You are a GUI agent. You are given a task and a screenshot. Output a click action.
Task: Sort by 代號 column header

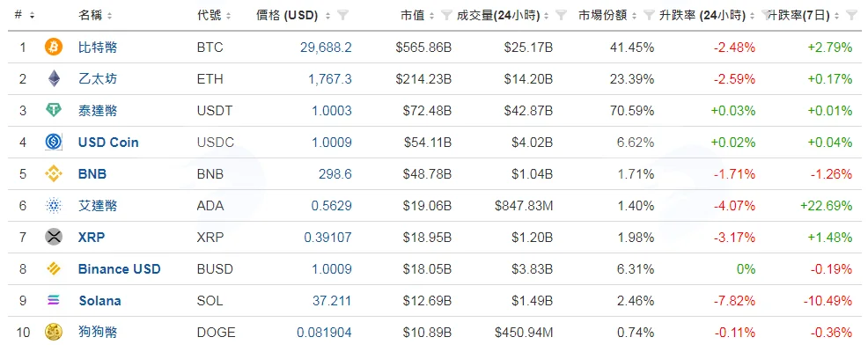(214, 16)
